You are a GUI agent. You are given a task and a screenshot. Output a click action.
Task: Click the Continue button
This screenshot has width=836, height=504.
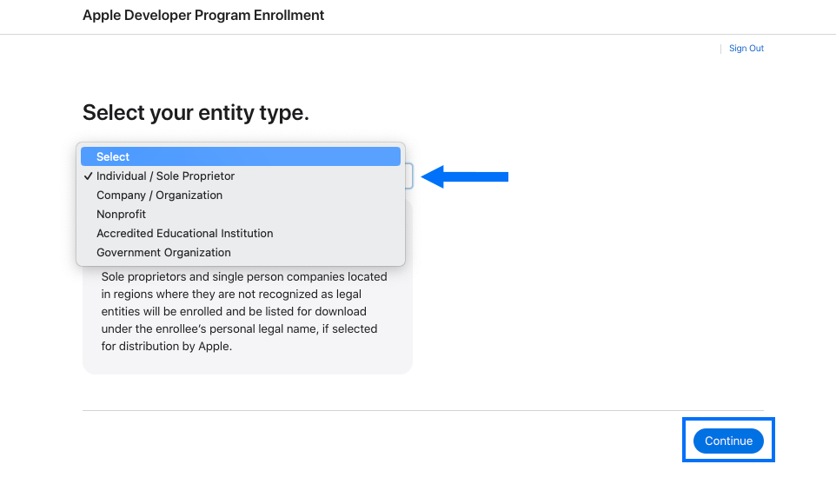[728, 441]
